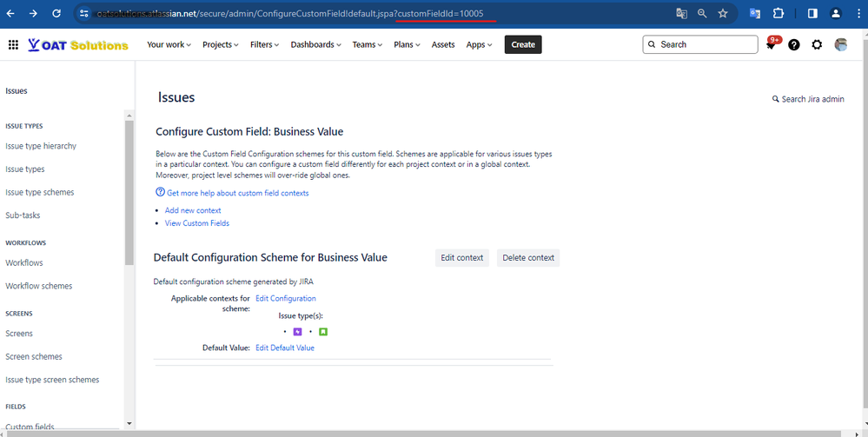
Task: Open the Jira app switcher grid icon
Action: click(13, 45)
